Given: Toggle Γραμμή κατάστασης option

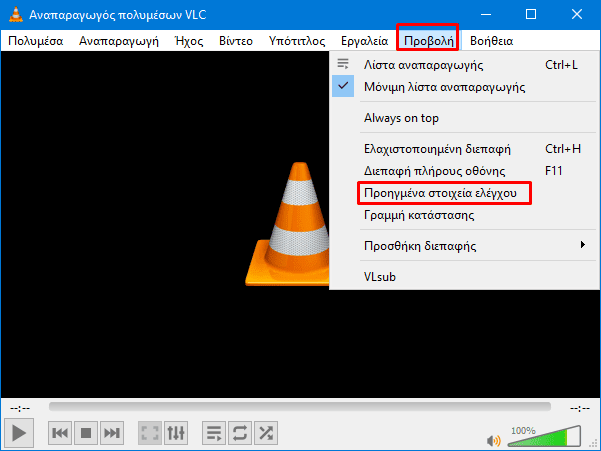Looking at the screenshot, I should (465, 215).
